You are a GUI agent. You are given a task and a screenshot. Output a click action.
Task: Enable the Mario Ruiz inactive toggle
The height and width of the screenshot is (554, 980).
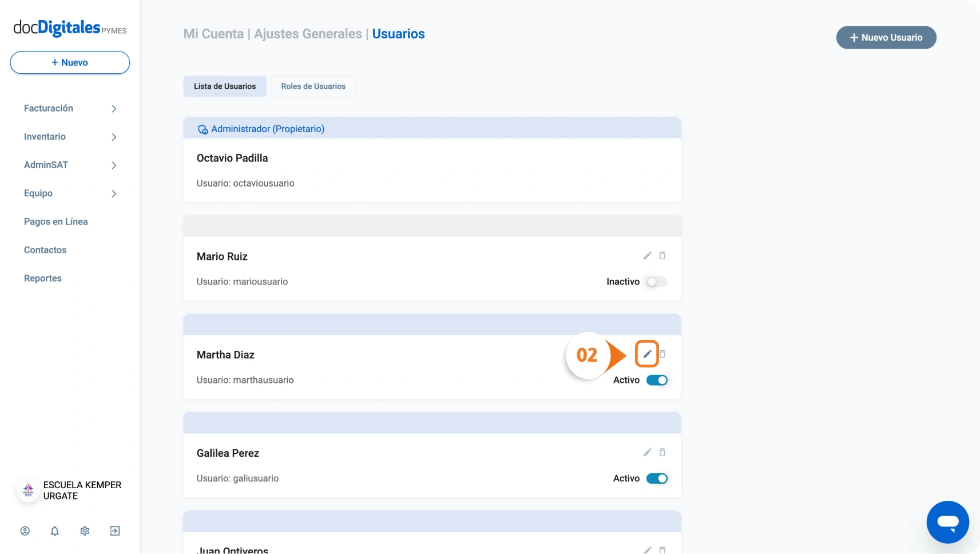point(656,282)
